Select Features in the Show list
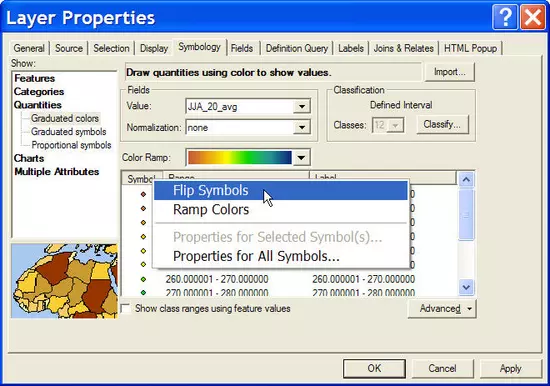 pyautogui.click(x=35, y=78)
